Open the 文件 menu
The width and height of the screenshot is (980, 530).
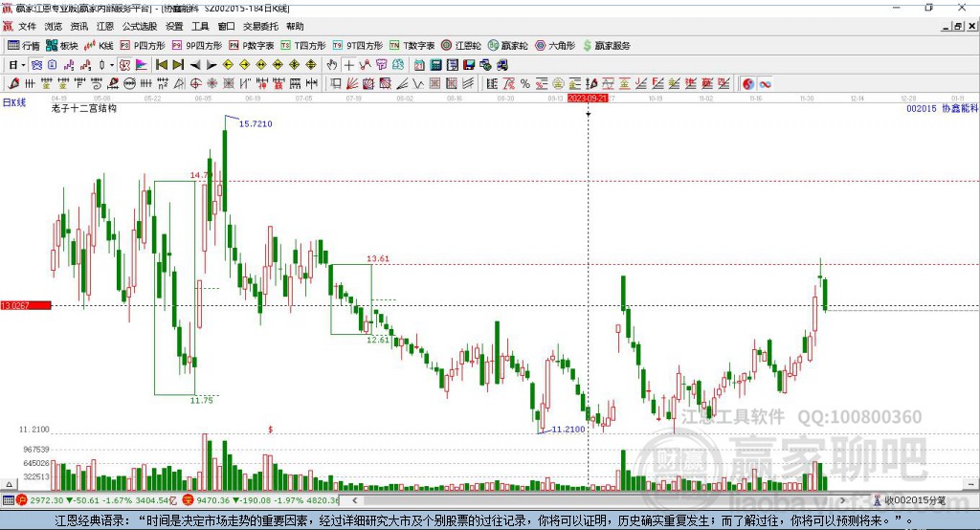[27, 26]
